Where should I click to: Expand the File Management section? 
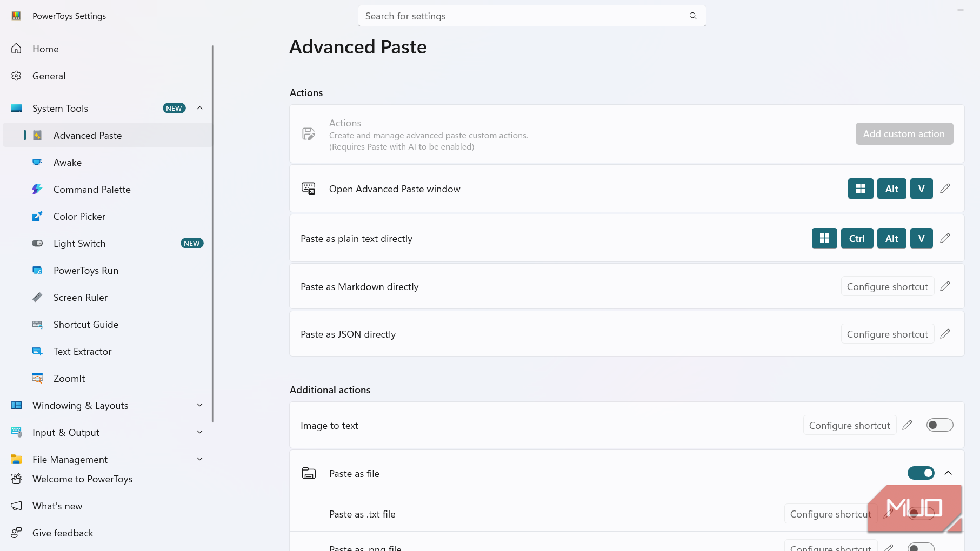[199, 459]
